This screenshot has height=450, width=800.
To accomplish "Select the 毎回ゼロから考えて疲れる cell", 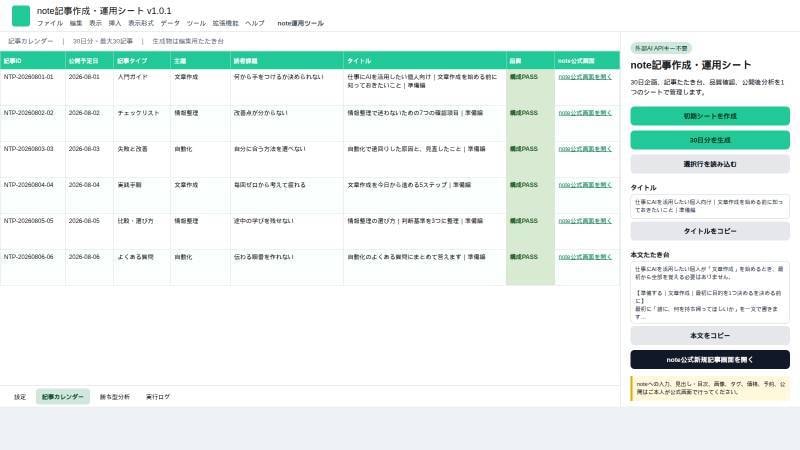I will 287,195.
